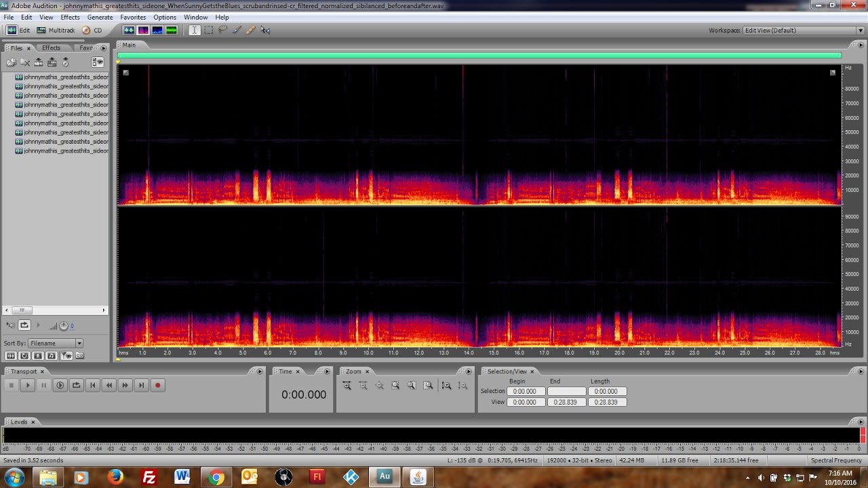
Task: Select Waveform display icon
Action: tap(129, 30)
